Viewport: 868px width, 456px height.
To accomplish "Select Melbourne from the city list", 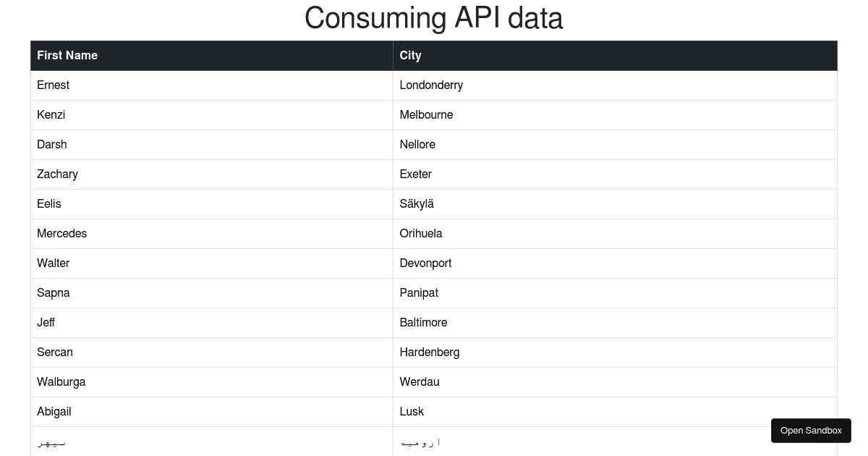I will click(426, 114).
